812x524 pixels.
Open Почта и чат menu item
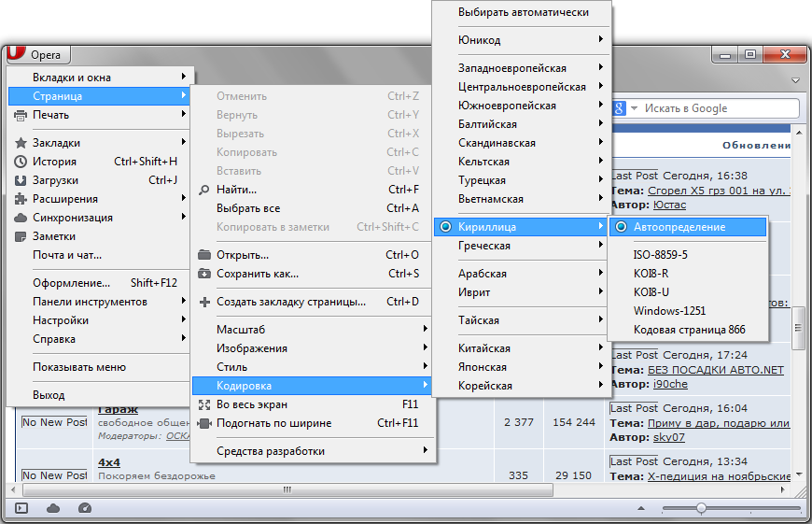pos(99,255)
